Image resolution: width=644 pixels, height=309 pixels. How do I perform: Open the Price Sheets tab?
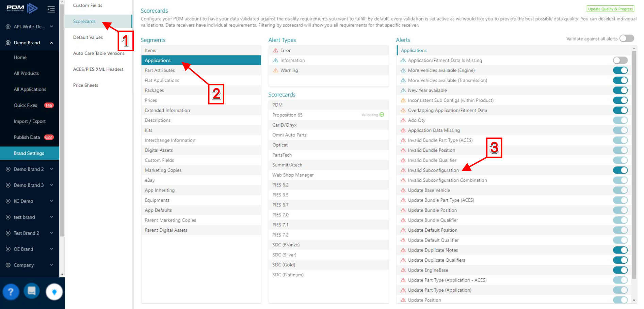[98, 85]
